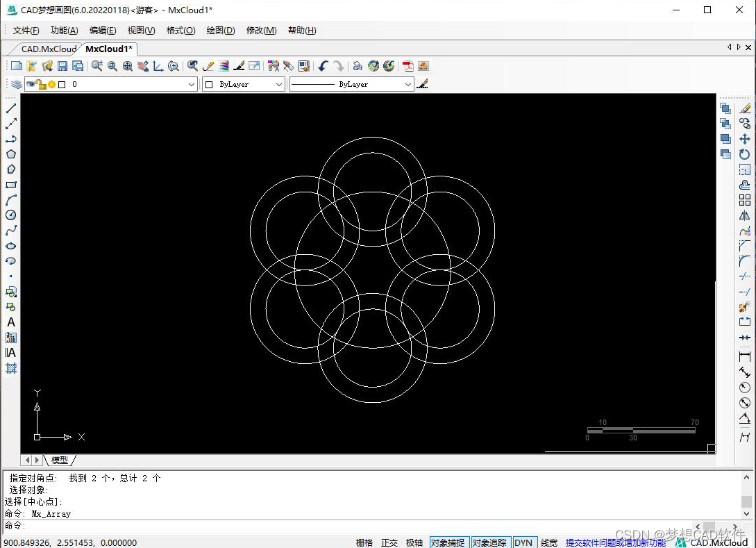This screenshot has width=756, height=548.
Task: Select the Ellipse drawing tool
Action: (x=11, y=246)
